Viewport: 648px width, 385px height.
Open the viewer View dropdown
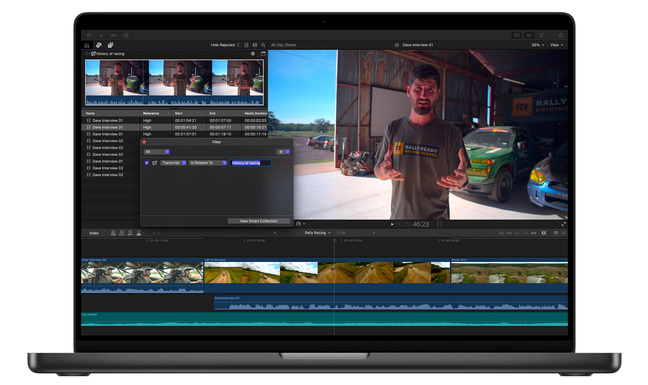pyautogui.click(x=557, y=45)
